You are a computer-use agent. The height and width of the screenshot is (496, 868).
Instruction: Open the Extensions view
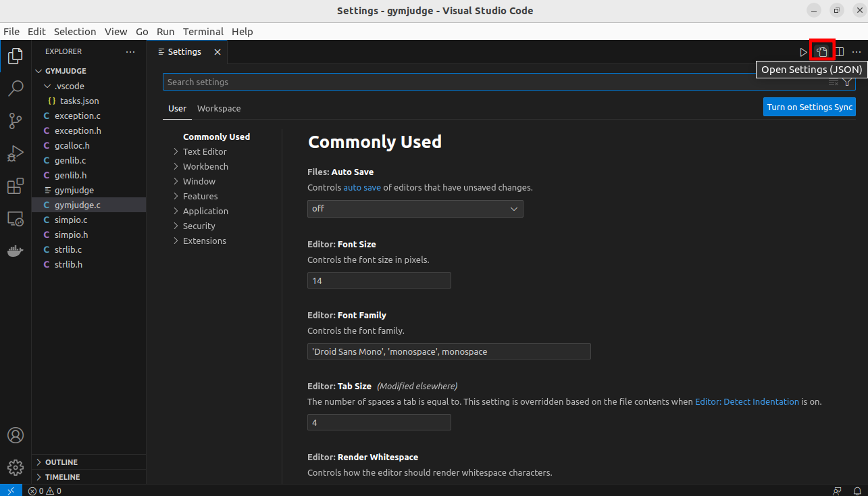[15, 187]
